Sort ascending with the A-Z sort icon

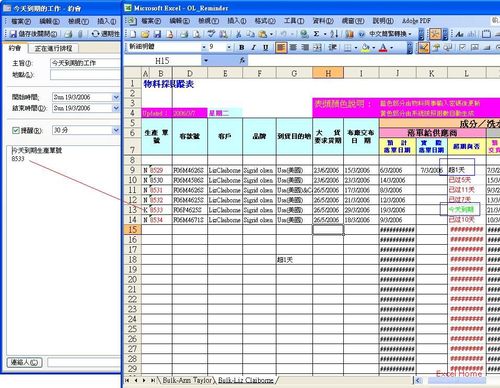[x=334, y=34]
